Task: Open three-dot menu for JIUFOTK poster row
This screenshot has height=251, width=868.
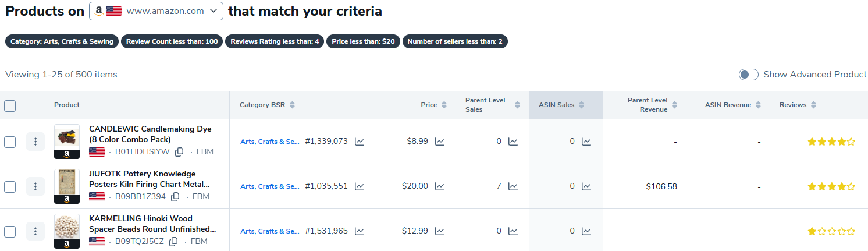Action: 35,186
